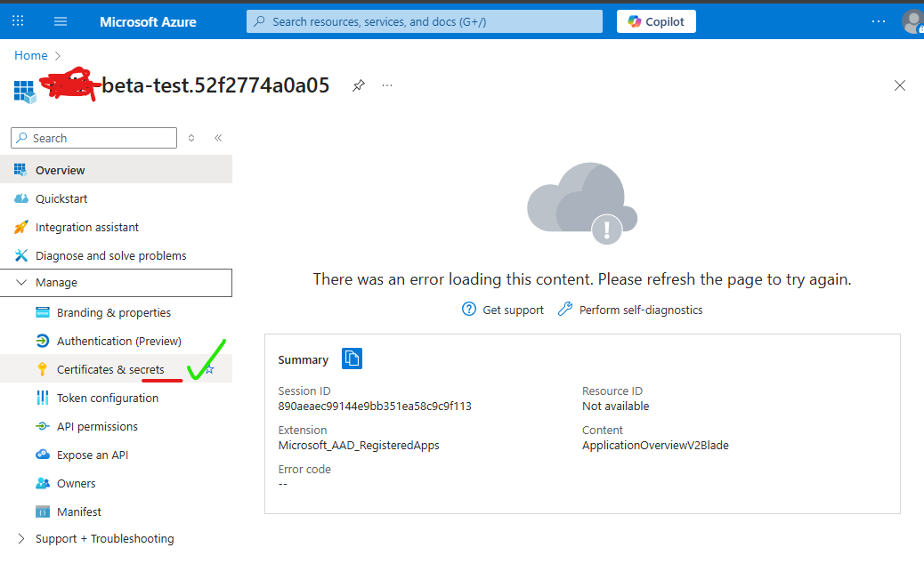Focus the global search resources box
Image resolution: width=924 pixels, height=572 pixels.
click(425, 22)
